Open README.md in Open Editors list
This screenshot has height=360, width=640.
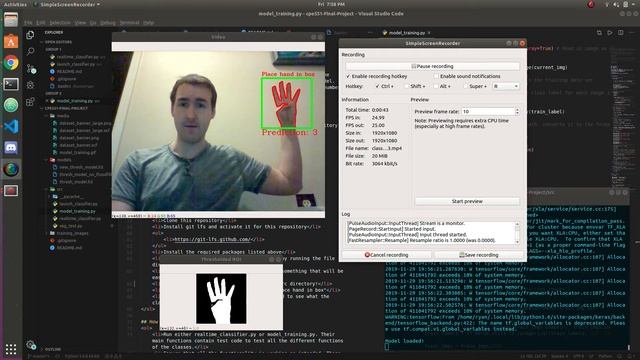click(x=69, y=71)
